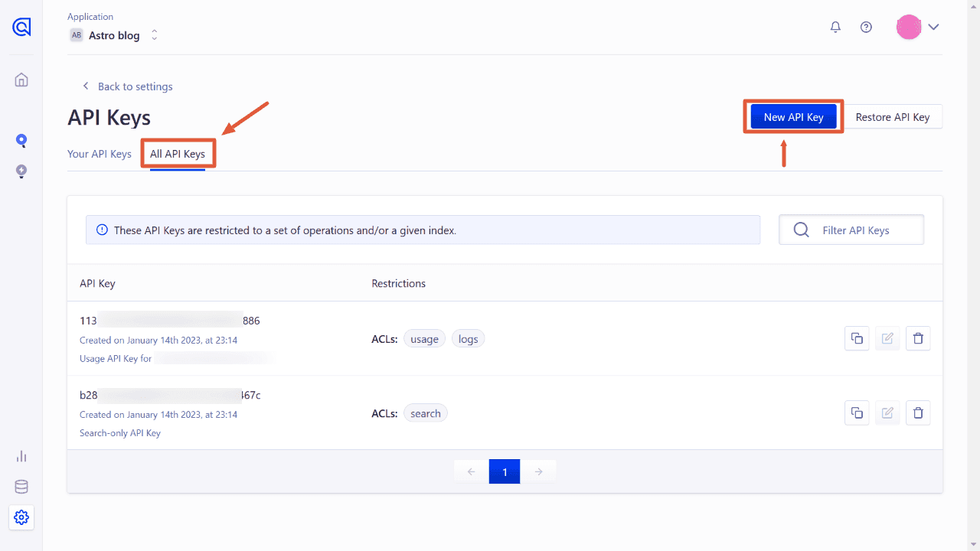Edit the Search-only API Key
Screen dimensions: 980x551
coord(887,412)
